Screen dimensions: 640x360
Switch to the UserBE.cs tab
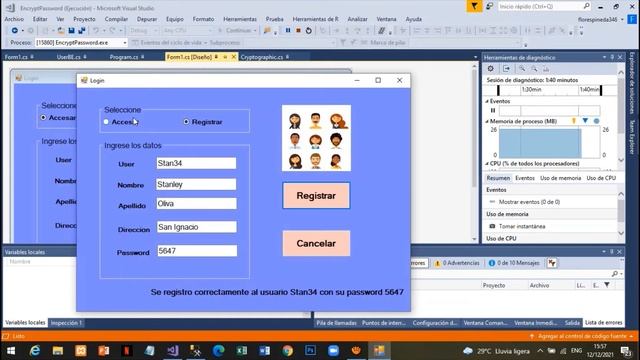click(x=69, y=57)
